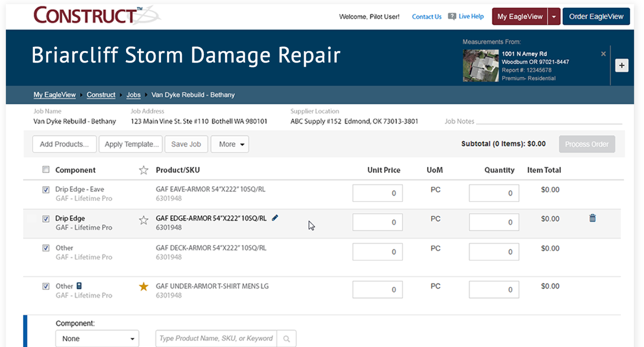This screenshot has height=347, width=644.
Task: Click the Order EagleView button
Action: click(x=596, y=17)
